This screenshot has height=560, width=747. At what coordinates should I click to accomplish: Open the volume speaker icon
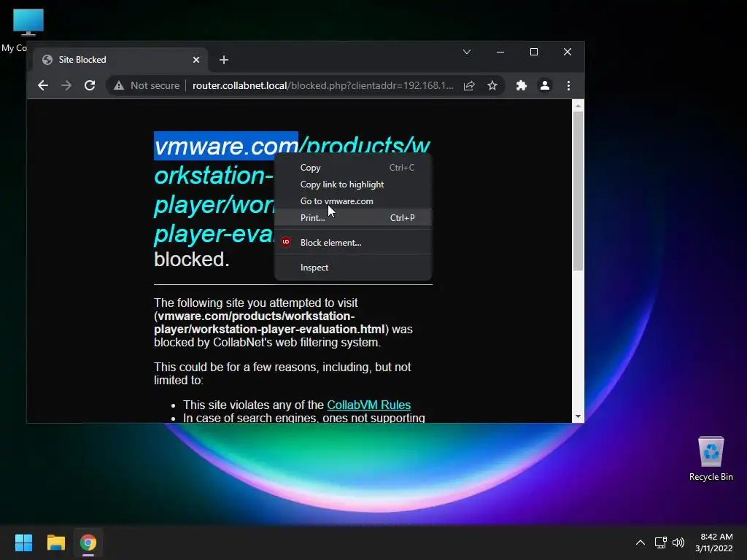pyautogui.click(x=678, y=542)
